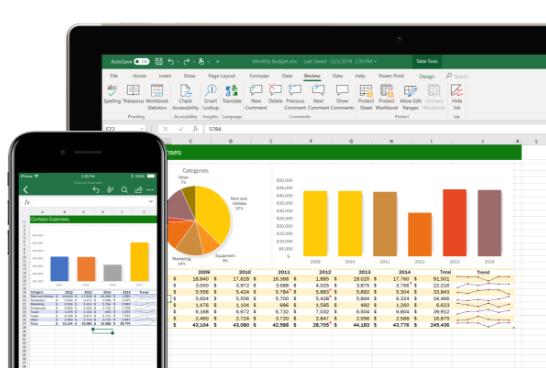Click the formula bar showing 5784
The height and width of the screenshot is (368, 546).
375,129
